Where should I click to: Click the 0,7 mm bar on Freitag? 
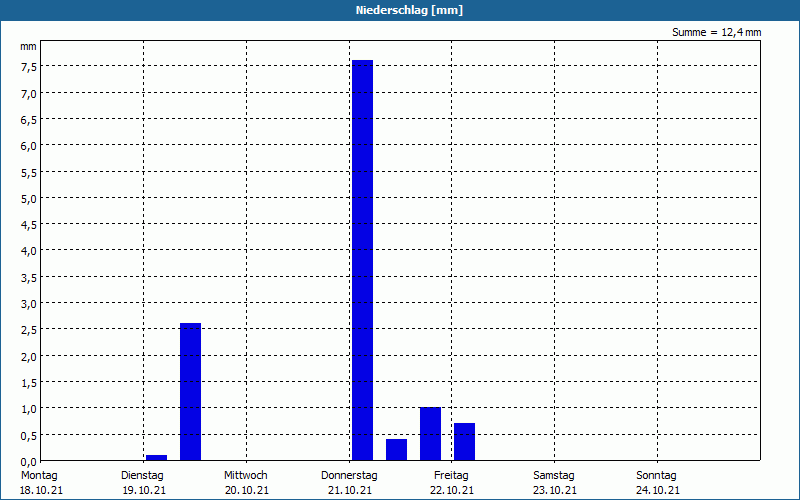[x=464, y=442]
